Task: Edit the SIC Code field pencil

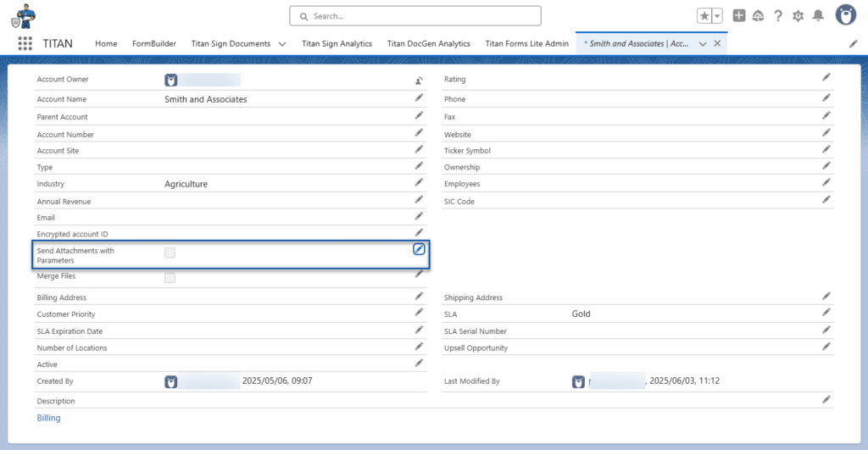Action: point(826,200)
